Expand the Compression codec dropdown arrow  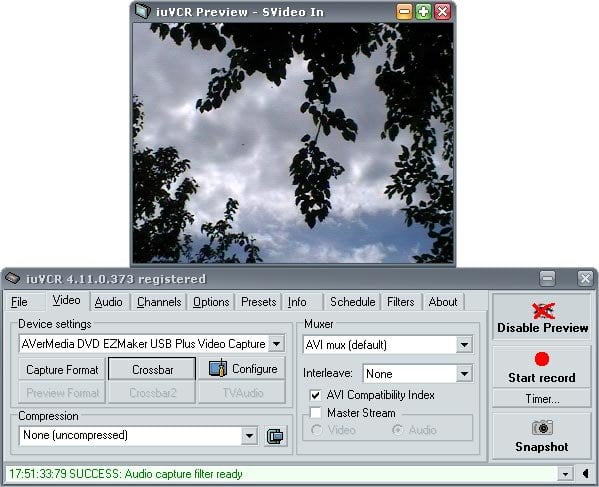[249, 435]
